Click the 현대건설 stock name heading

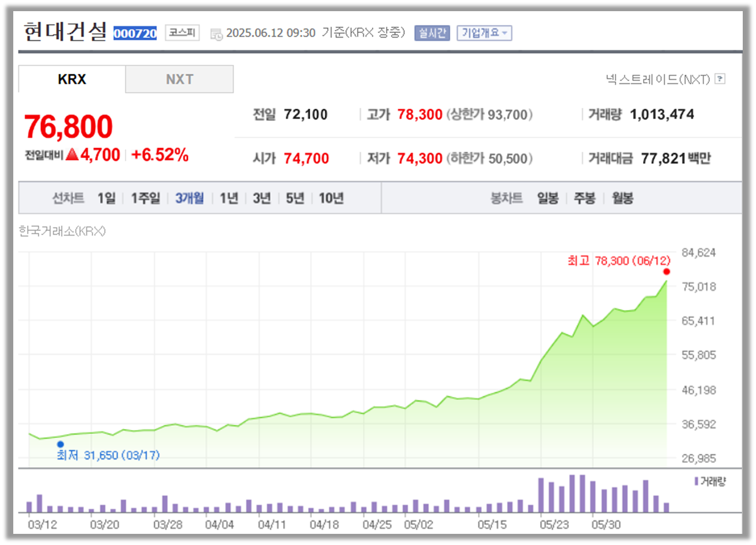click(x=66, y=31)
